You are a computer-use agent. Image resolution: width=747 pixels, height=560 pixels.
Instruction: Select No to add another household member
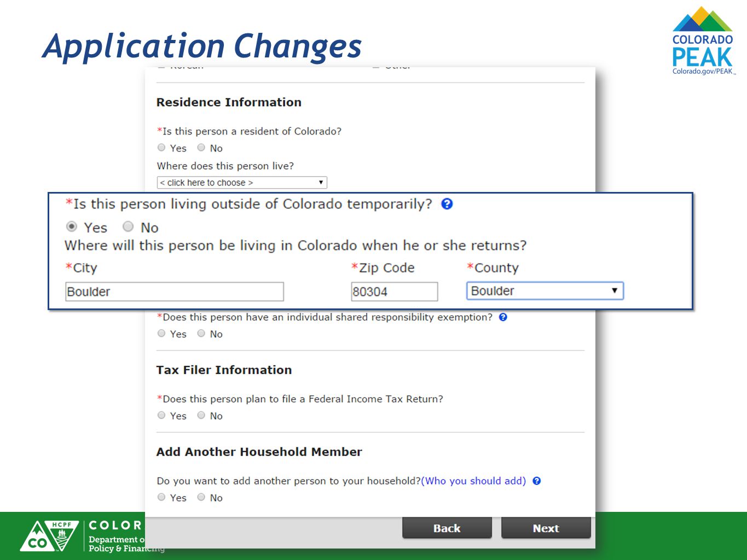click(x=201, y=497)
